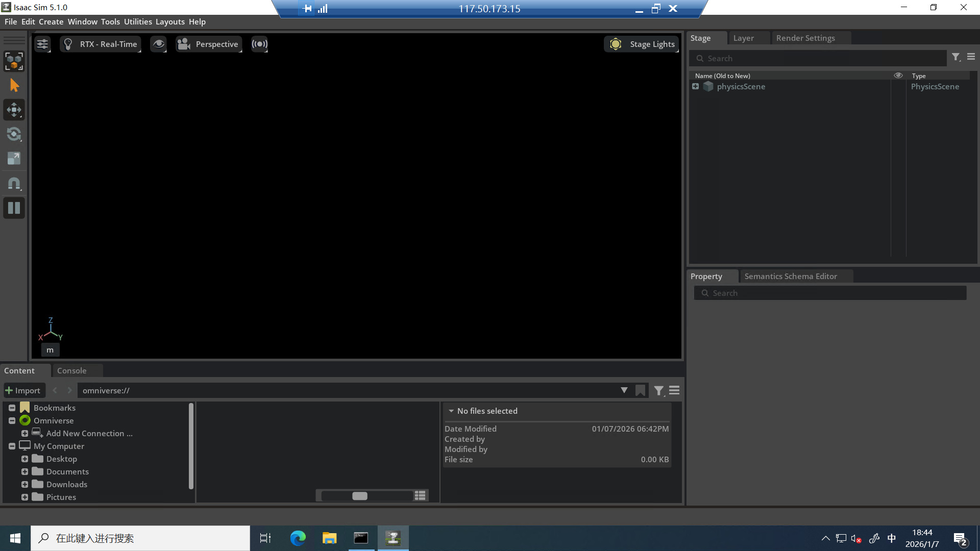The width and height of the screenshot is (980, 551).
Task: Open the omniverse:// path dropdown arrow
Action: [624, 390]
